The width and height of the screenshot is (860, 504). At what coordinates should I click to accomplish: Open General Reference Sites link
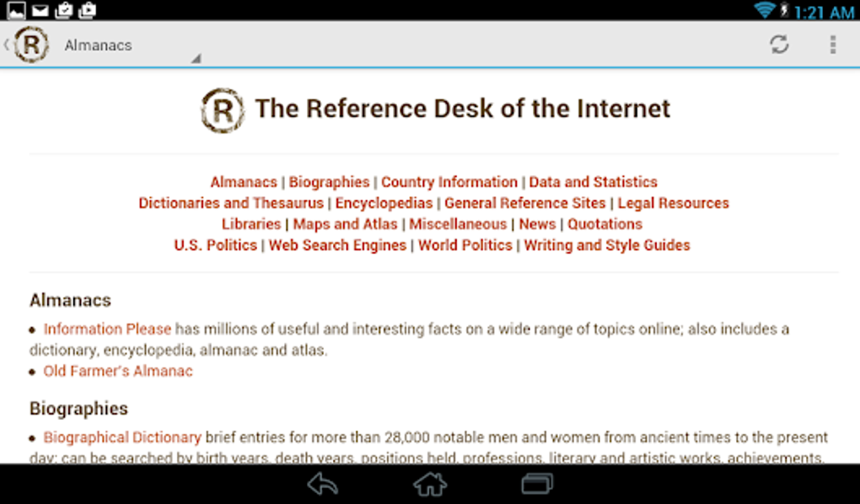tap(525, 203)
